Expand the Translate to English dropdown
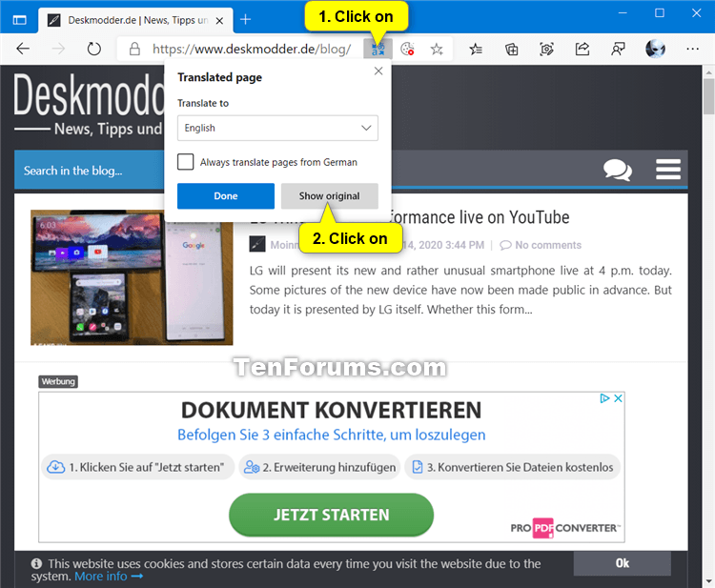This screenshot has height=588, width=715. (277, 128)
